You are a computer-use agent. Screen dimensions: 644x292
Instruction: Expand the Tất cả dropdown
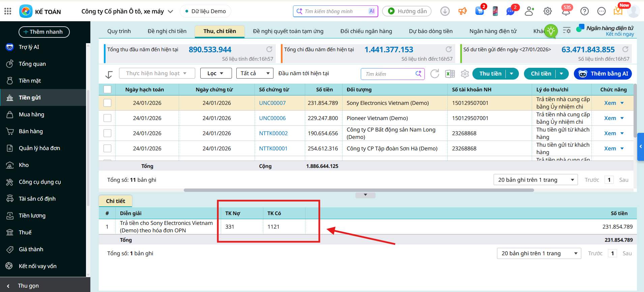[255, 74]
